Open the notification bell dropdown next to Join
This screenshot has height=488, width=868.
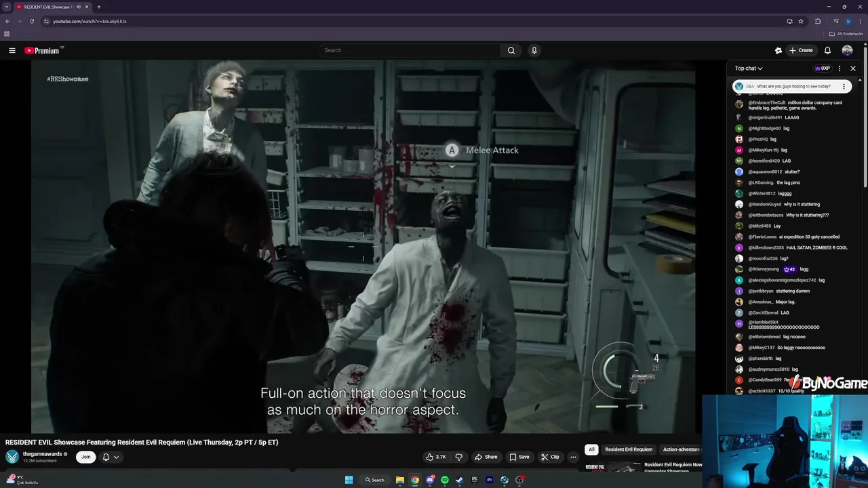coord(111,457)
